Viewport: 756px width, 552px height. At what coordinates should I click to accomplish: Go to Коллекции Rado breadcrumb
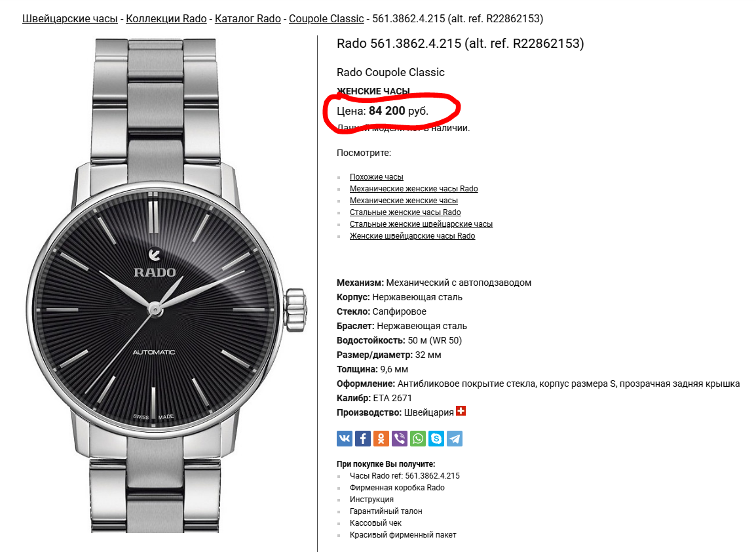(x=166, y=19)
